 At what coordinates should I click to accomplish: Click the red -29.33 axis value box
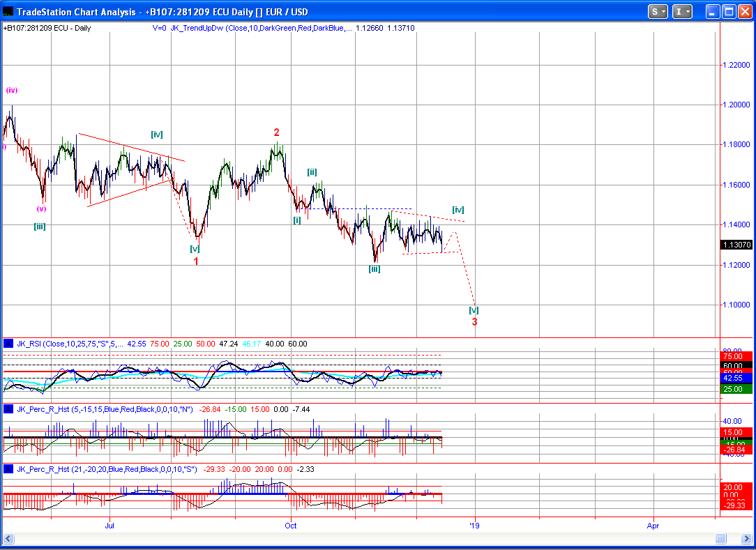pyautogui.click(x=736, y=505)
